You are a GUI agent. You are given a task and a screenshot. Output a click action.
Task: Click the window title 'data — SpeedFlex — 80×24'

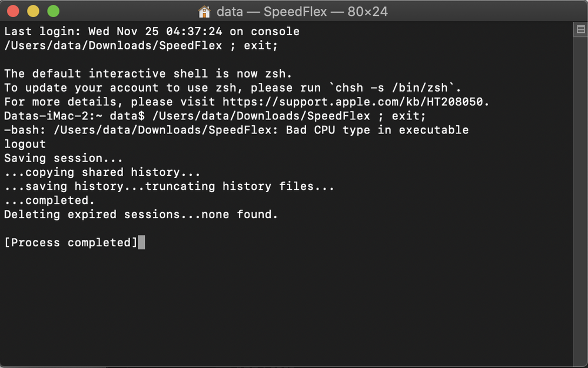coord(302,12)
